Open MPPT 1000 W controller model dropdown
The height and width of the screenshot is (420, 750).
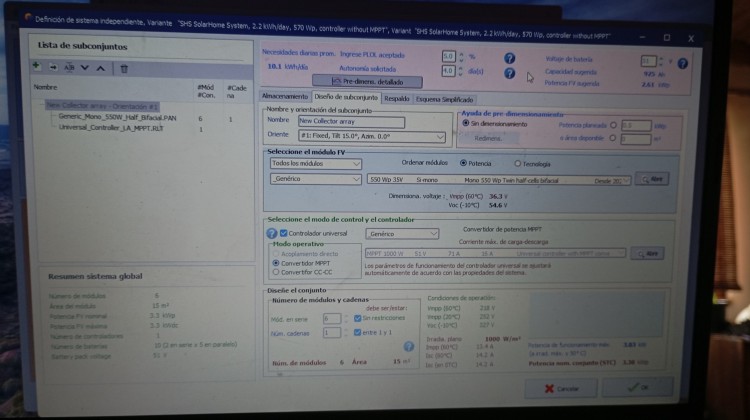coord(495,253)
